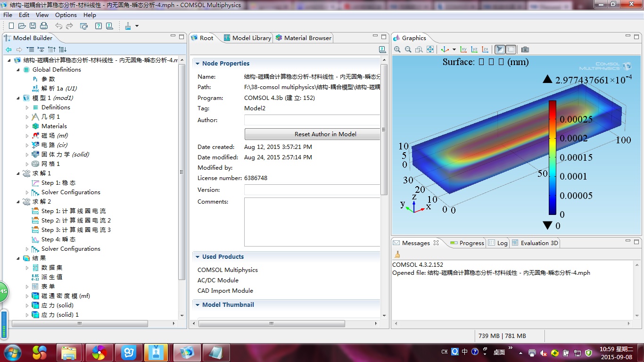This screenshot has width=644, height=362.
Task: Switch to xy-plane view
Action: point(463,49)
